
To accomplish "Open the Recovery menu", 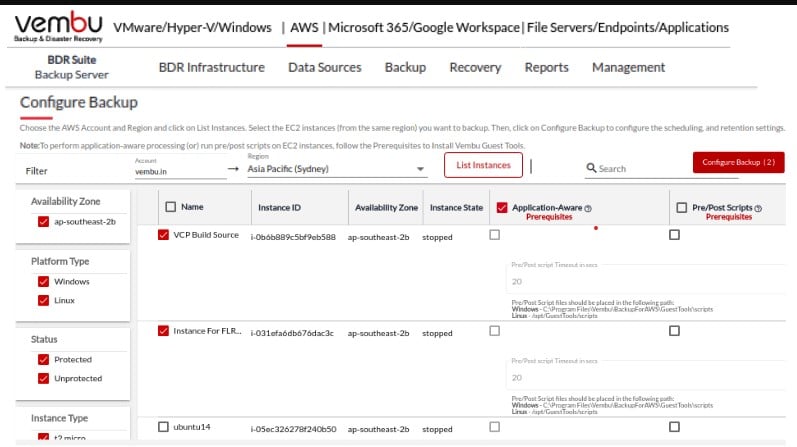I will tap(475, 68).
